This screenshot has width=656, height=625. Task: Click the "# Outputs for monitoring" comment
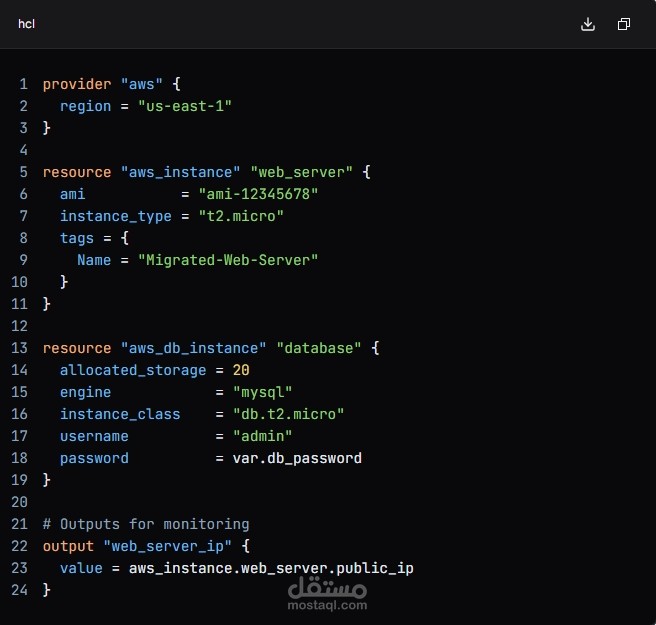click(146, 524)
